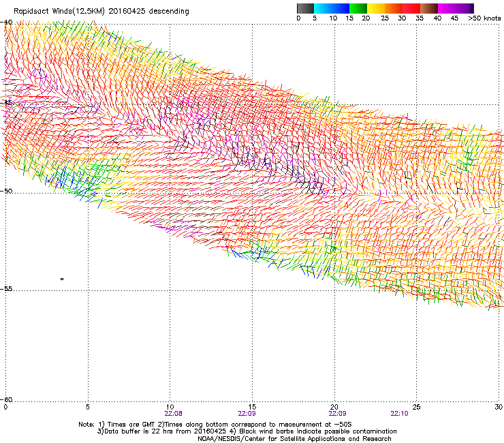Click the cyan-to-blue 5-15 knots legend swatch
504x443 pixels.
pos(332,8)
